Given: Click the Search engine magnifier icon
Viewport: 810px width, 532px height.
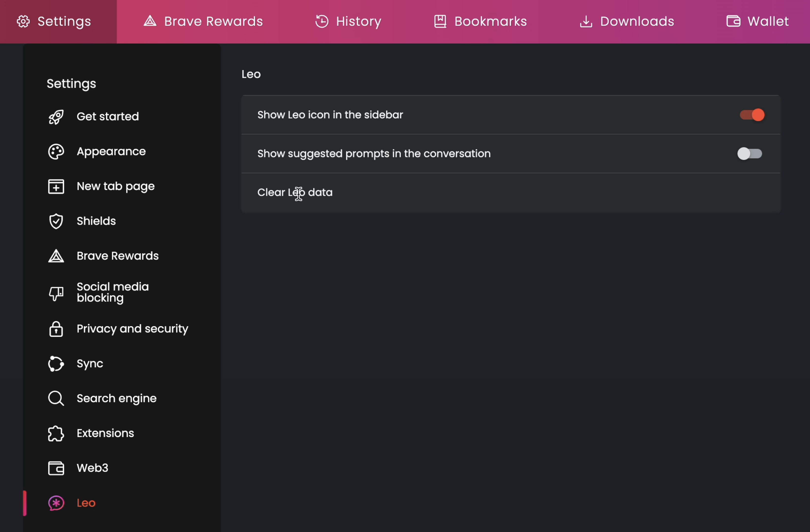Looking at the screenshot, I should coord(56,398).
